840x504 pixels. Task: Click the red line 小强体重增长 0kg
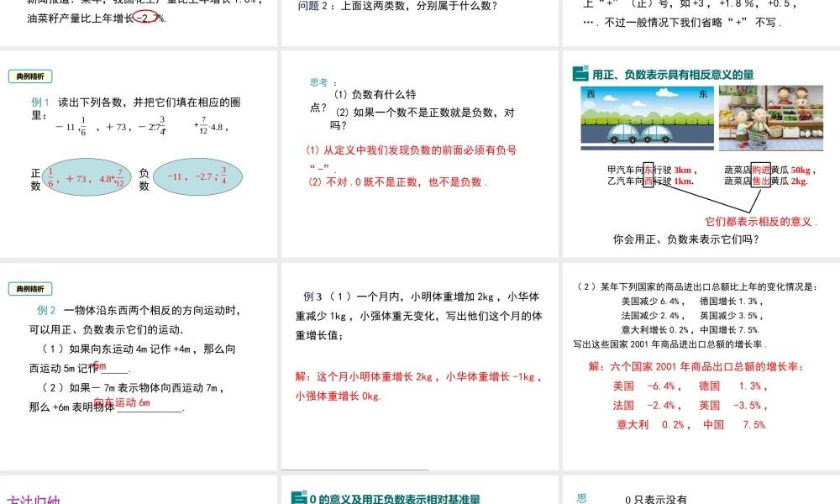pos(338,396)
